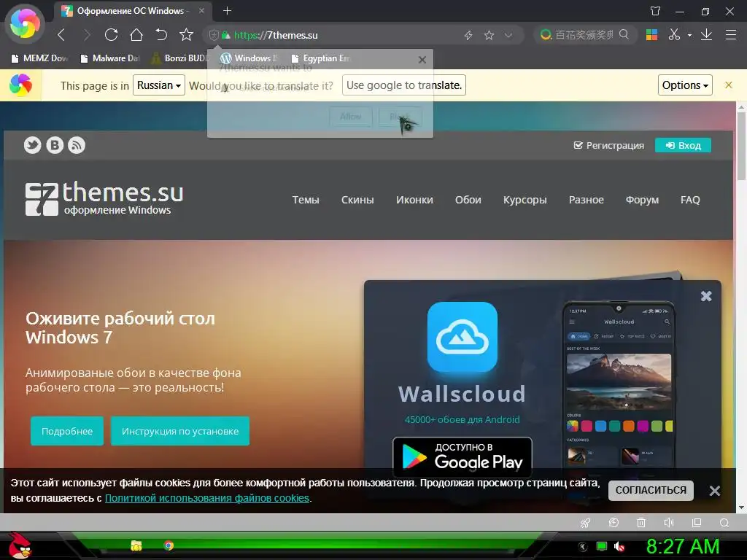This screenshot has width=747, height=560.
Task: Close the cookies notice with X
Action: 715,491
